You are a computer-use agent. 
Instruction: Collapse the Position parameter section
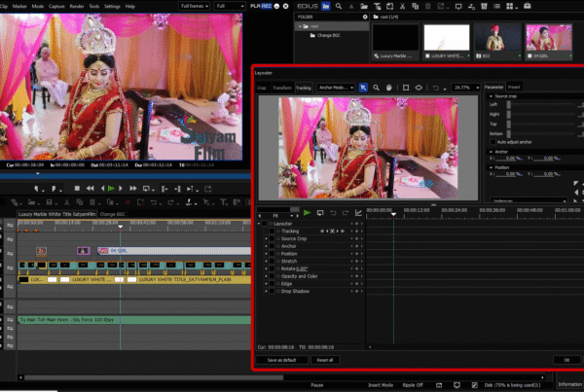pos(491,167)
